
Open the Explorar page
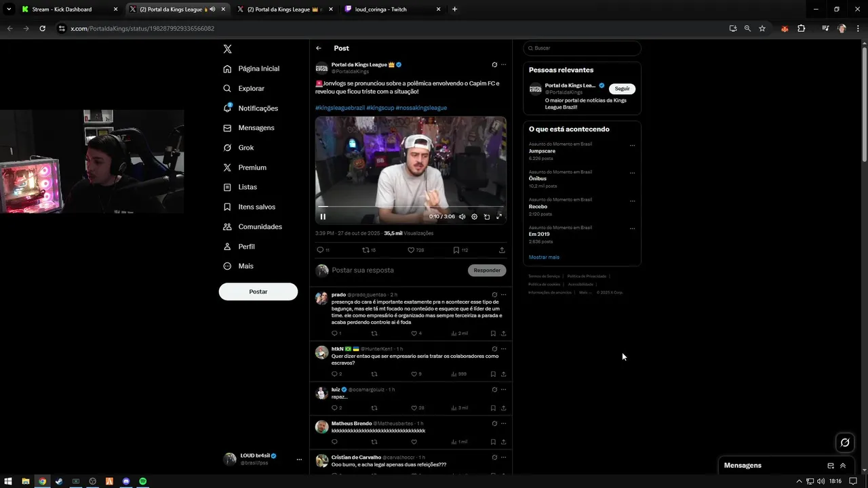pyautogui.click(x=243, y=88)
